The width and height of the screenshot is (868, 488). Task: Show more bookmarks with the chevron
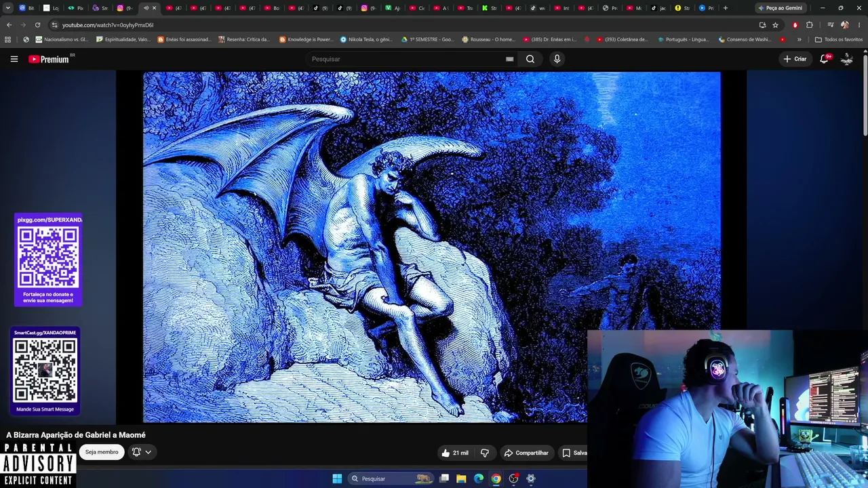(799, 39)
